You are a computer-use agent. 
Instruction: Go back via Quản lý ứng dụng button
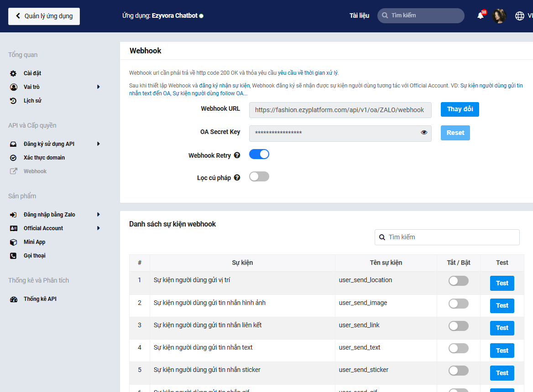44,16
